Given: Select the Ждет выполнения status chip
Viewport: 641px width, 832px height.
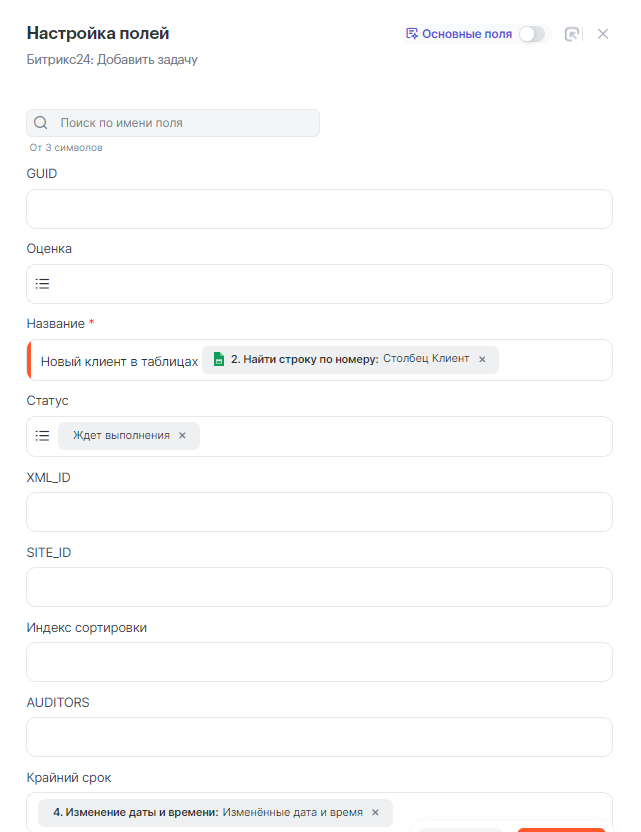Looking at the screenshot, I should pos(120,436).
